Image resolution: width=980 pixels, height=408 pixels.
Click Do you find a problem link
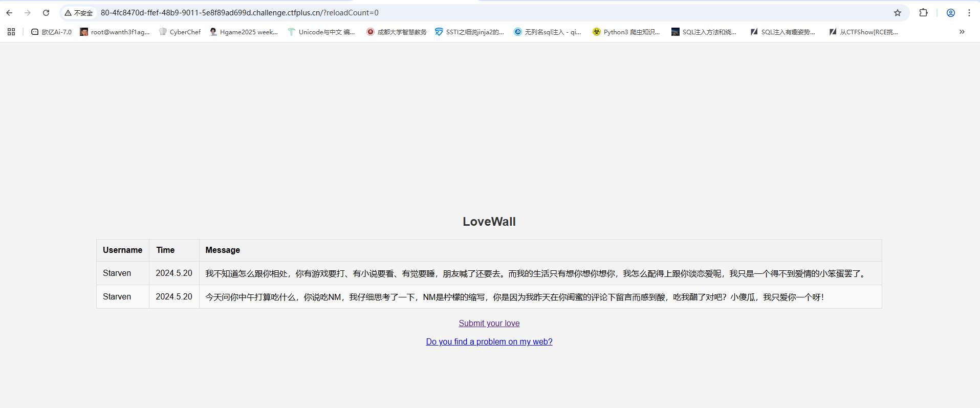coord(489,341)
